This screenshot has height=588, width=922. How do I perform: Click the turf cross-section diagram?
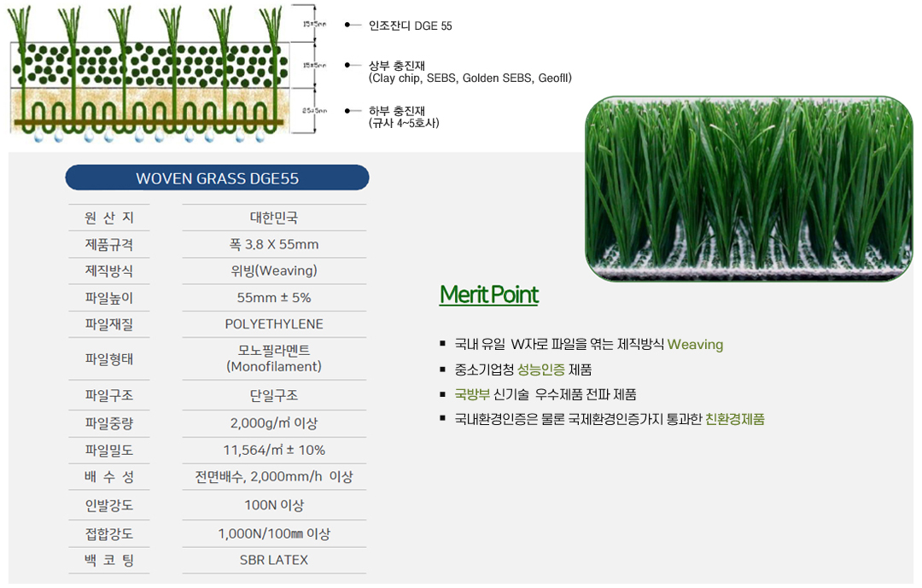[x=150, y=74]
